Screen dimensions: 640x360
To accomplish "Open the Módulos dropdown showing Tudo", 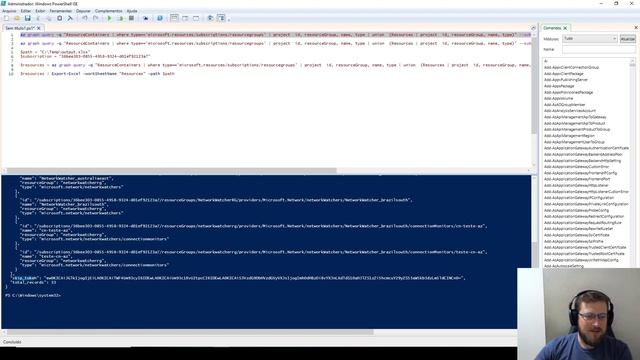I will tap(590, 38).
